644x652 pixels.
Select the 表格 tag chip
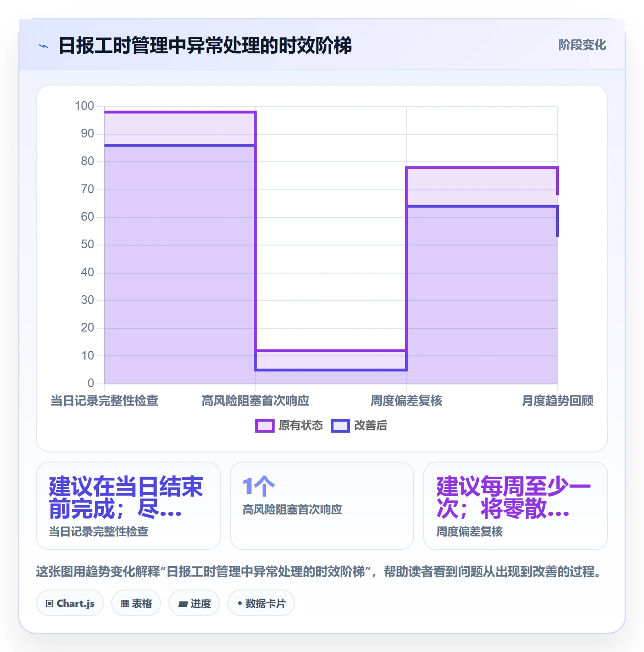pyautogui.click(x=136, y=603)
